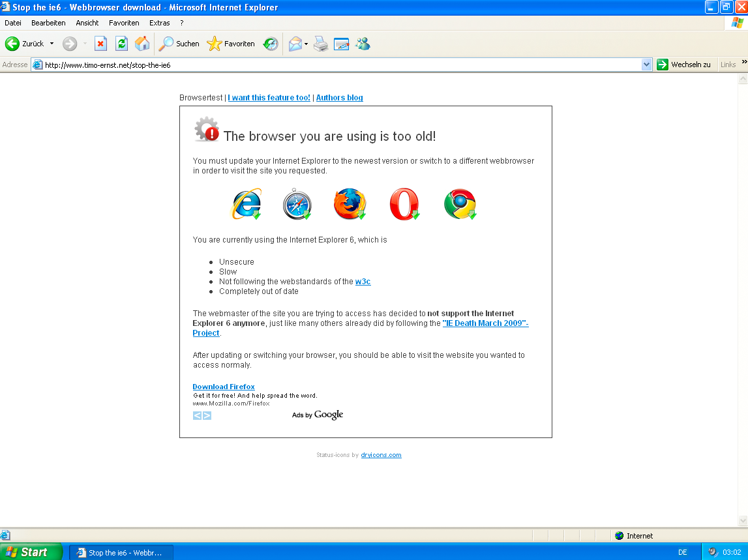Open the ? help menu
Viewport: 748px width, 560px height.
click(182, 23)
